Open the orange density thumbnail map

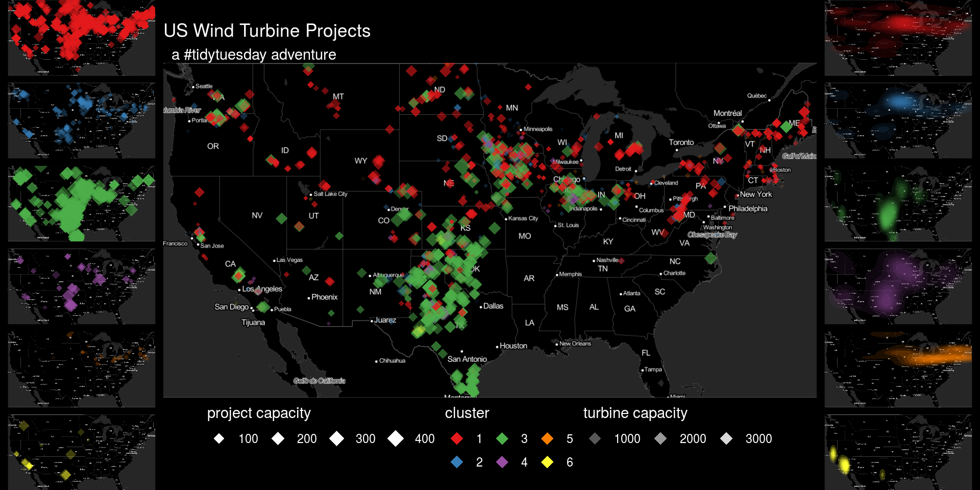click(898, 369)
